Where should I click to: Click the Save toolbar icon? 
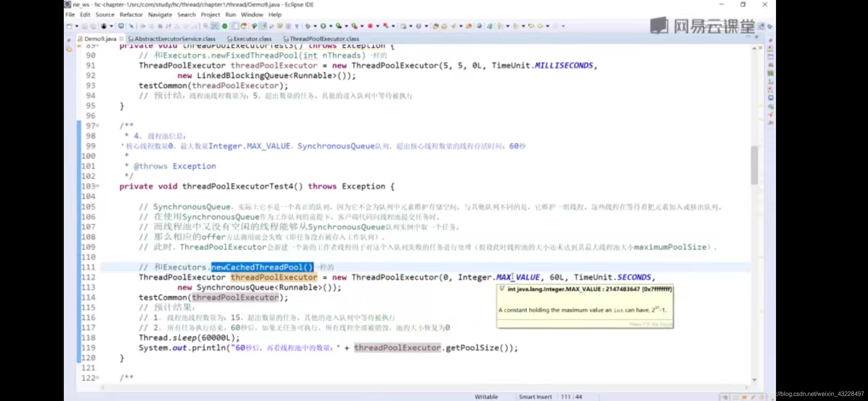pyautogui.click(x=85, y=26)
